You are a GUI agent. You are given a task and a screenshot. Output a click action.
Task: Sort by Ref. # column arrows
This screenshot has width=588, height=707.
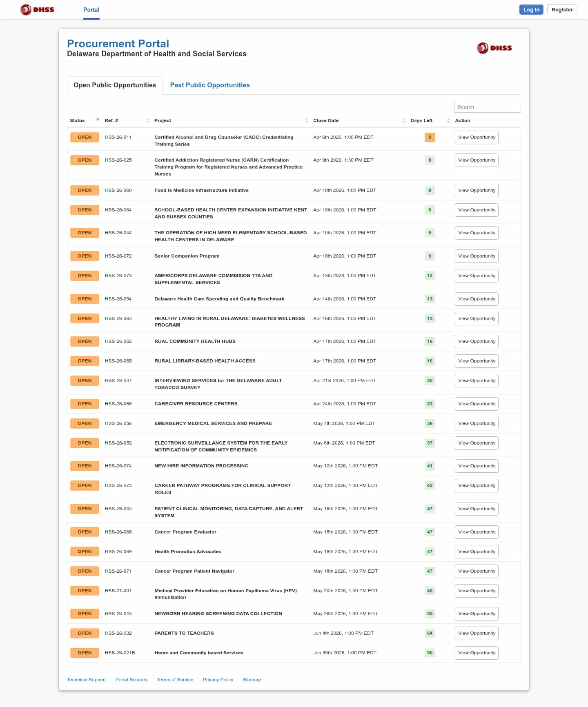tap(147, 120)
